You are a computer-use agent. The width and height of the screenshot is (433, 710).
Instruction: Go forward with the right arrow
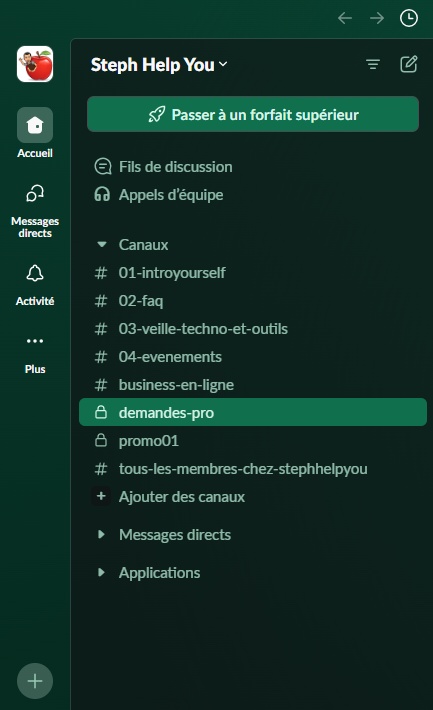pyautogui.click(x=377, y=18)
